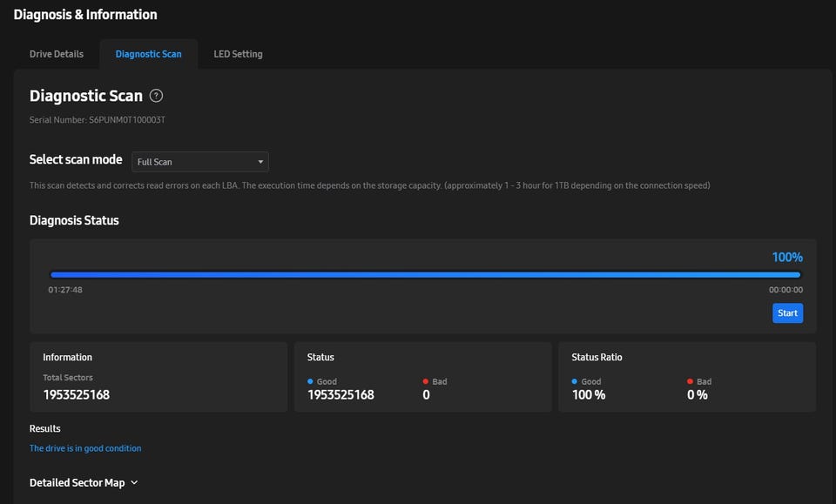Image resolution: width=836 pixels, height=504 pixels.
Task: Click the remaining time 00:00:00 label
Action: pyautogui.click(x=785, y=290)
